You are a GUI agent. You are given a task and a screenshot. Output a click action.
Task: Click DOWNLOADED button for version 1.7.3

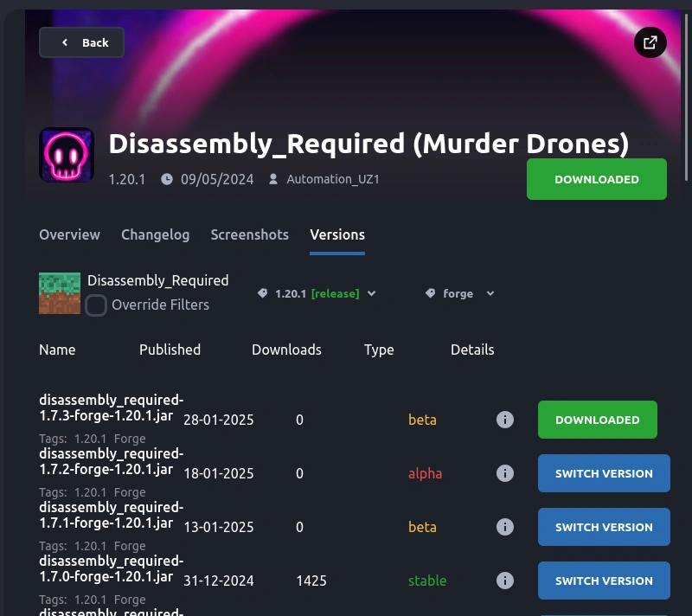[598, 420]
